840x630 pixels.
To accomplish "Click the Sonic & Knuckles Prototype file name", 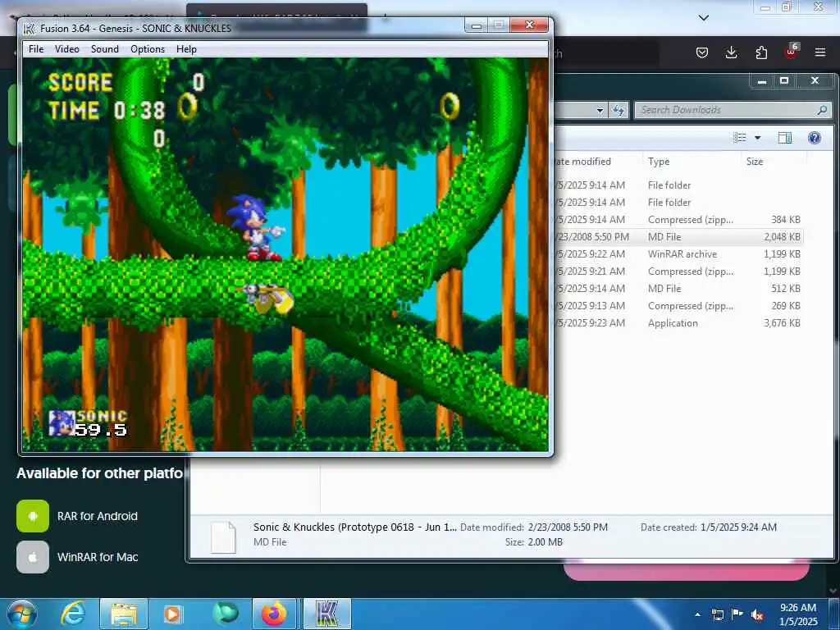I will tap(354, 527).
